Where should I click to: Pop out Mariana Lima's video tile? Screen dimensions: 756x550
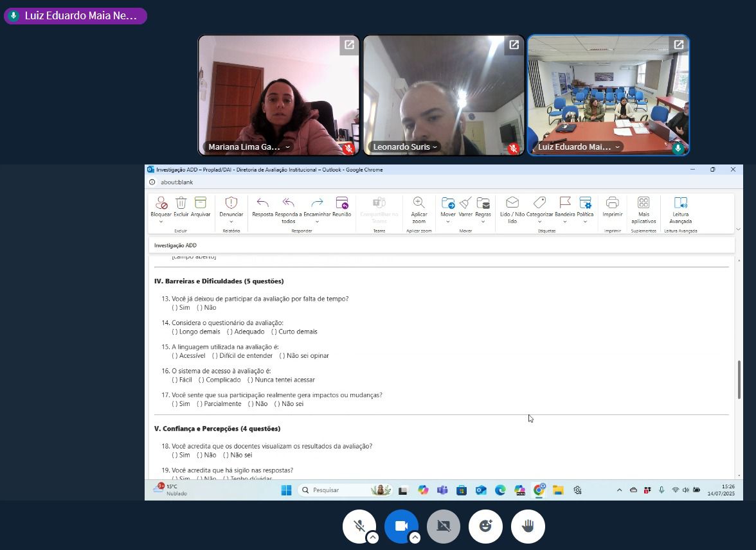pyautogui.click(x=349, y=45)
